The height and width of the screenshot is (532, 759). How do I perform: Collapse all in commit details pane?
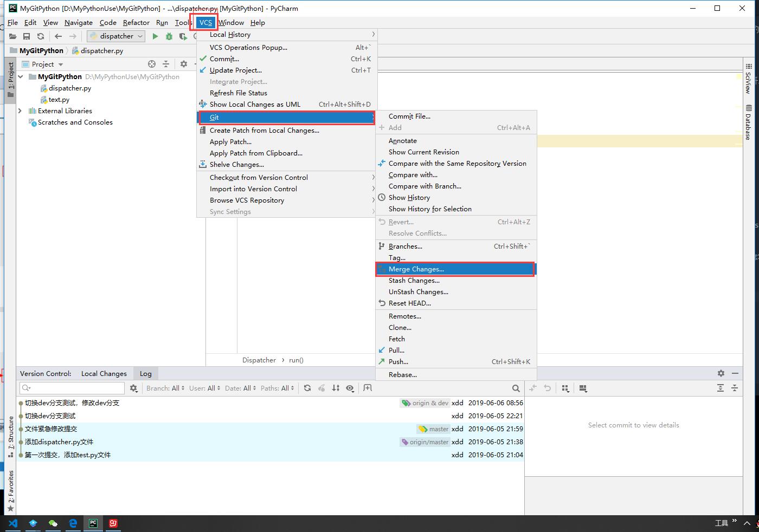tap(735, 388)
